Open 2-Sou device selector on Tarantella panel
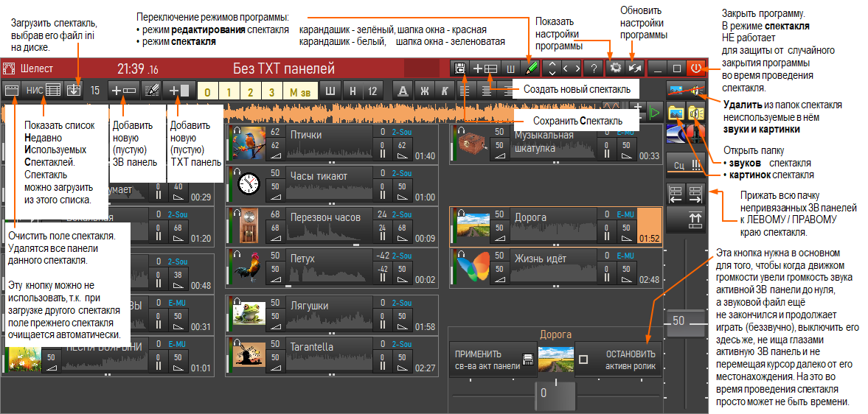The width and height of the screenshot is (868, 414). click(x=402, y=344)
